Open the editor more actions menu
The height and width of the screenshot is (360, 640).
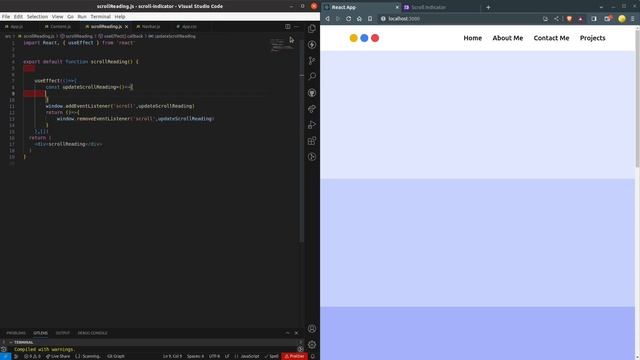[297, 27]
